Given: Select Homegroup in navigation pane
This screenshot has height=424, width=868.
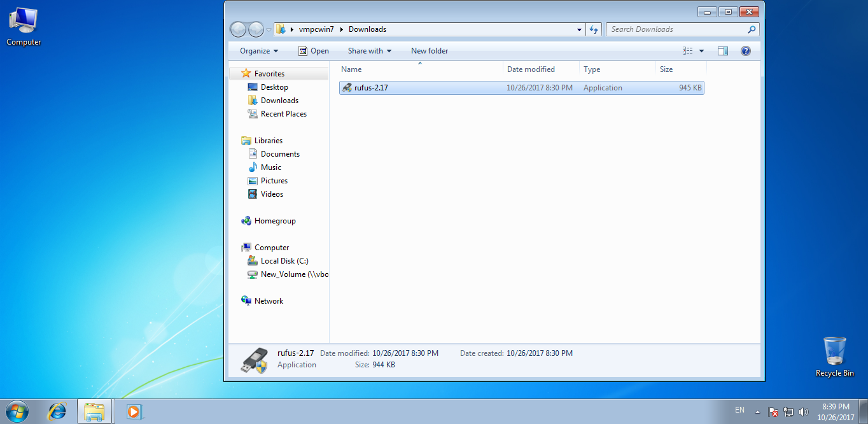Looking at the screenshot, I should point(274,221).
